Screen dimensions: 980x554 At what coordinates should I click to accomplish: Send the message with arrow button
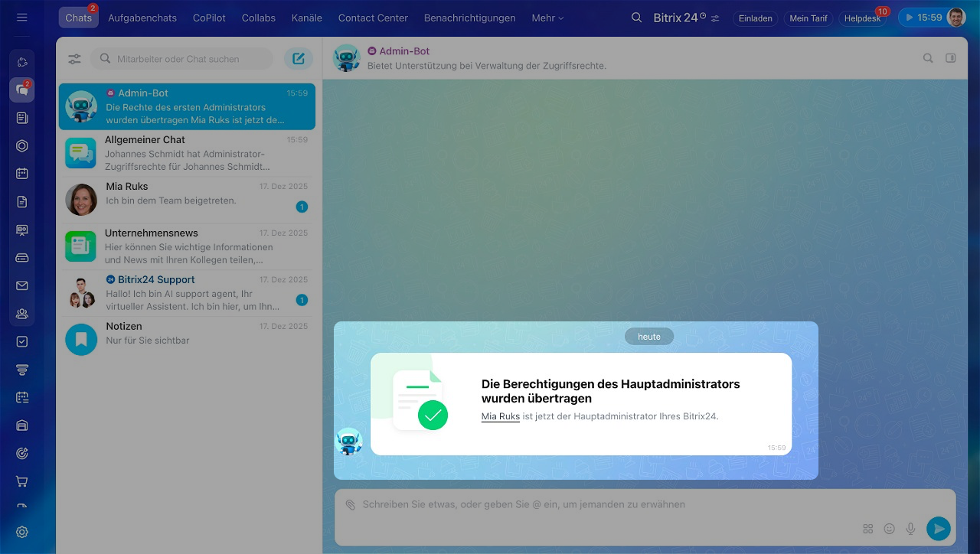point(939,529)
